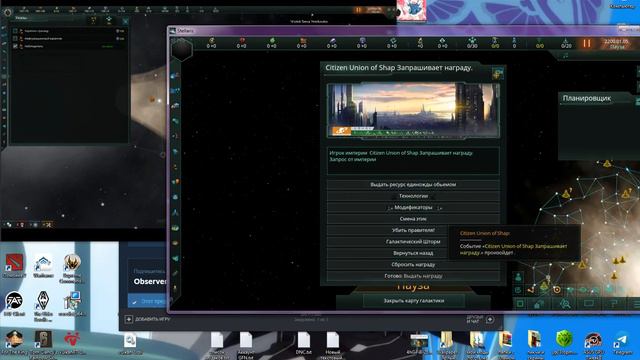Click the anime avatar thumbnail at top
Screen dimensions: 640x360
click(x=411, y=10)
